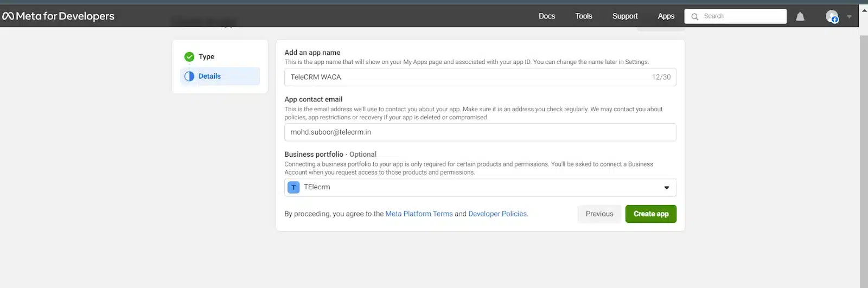This screenshot has height=288, width=868.
Task: Open the Tools menu
Action: pyautogui.click(x=583, y=16)
